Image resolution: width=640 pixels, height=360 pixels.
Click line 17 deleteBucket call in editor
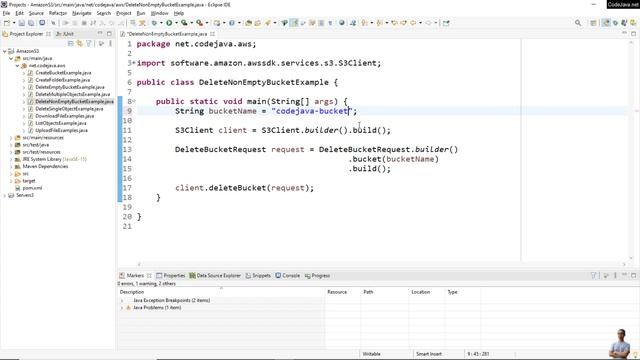(244, 188)
